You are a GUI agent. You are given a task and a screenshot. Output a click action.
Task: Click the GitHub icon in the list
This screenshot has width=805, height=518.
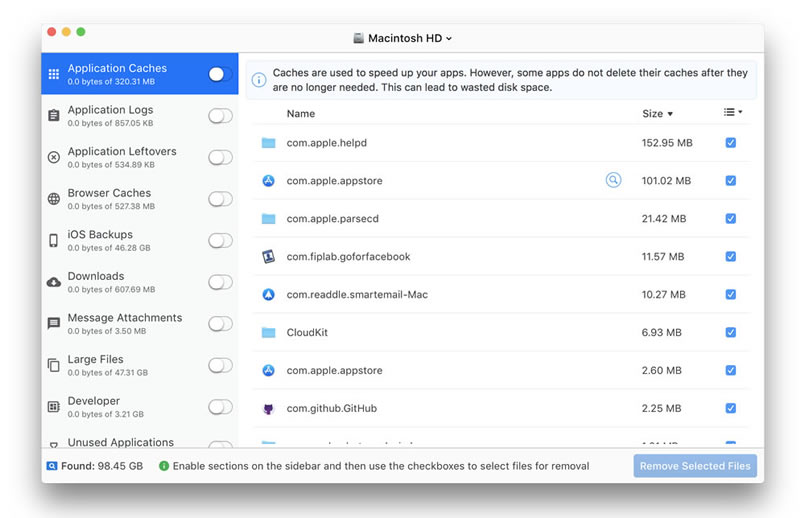tap(268, 408)
